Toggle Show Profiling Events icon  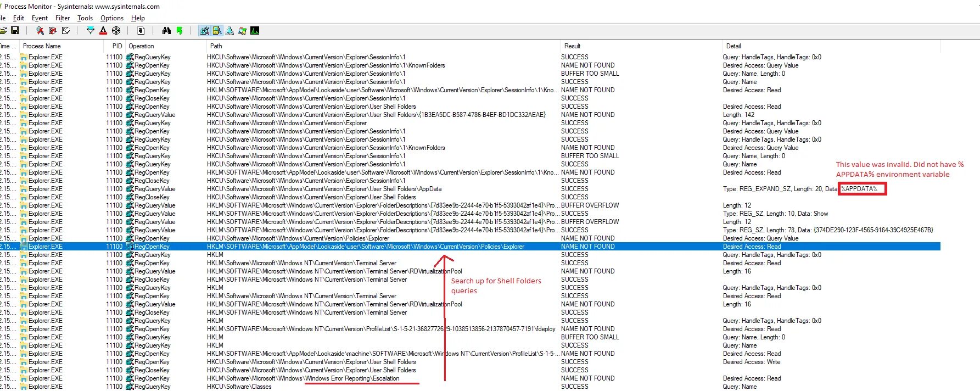click(255, 31)
